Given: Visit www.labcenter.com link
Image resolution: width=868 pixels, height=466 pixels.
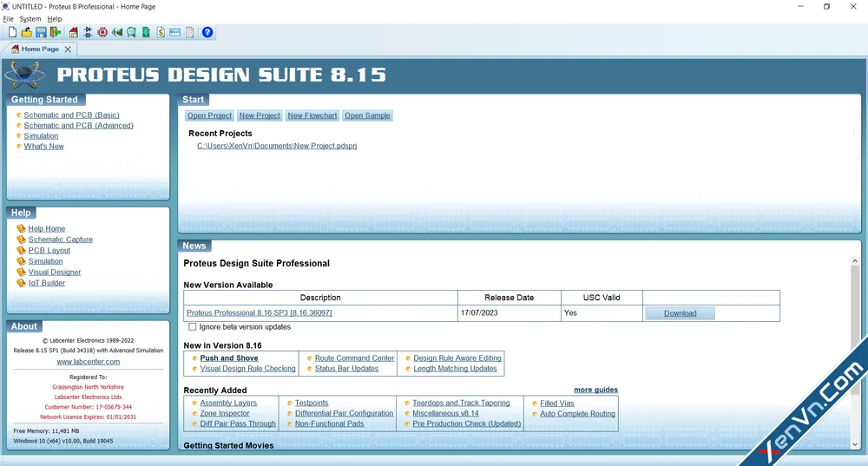Looking at the screenshot, I should [x=88, y=362].
